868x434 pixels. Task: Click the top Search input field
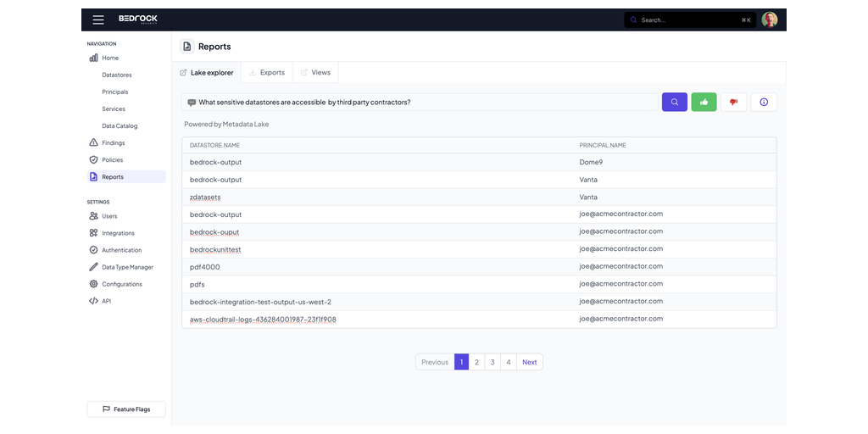[x=690, y=20]
